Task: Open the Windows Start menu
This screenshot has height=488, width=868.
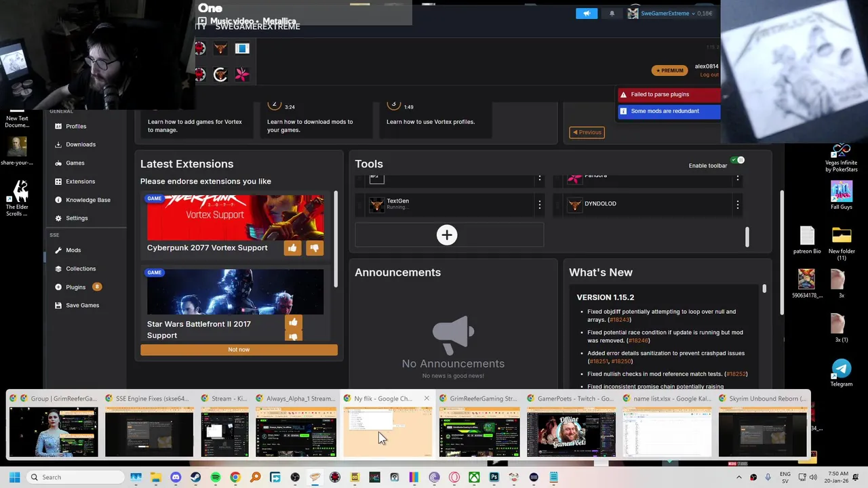Action: coord(14,477)
